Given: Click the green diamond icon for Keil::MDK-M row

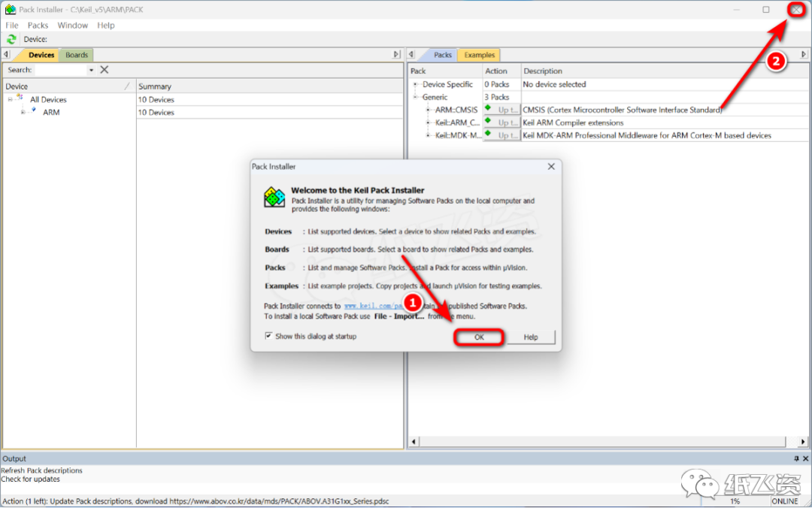Looking at the screenshot, I should 488,134.
